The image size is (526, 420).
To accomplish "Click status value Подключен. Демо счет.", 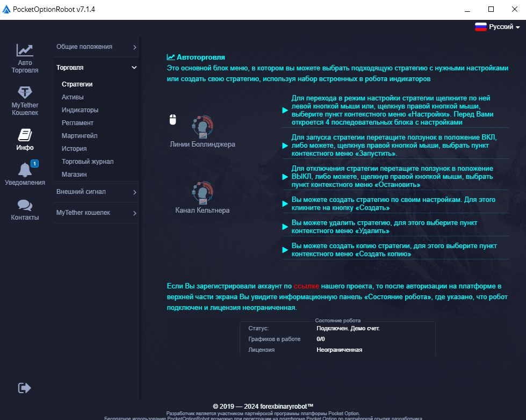I will (x=348, y=328).
